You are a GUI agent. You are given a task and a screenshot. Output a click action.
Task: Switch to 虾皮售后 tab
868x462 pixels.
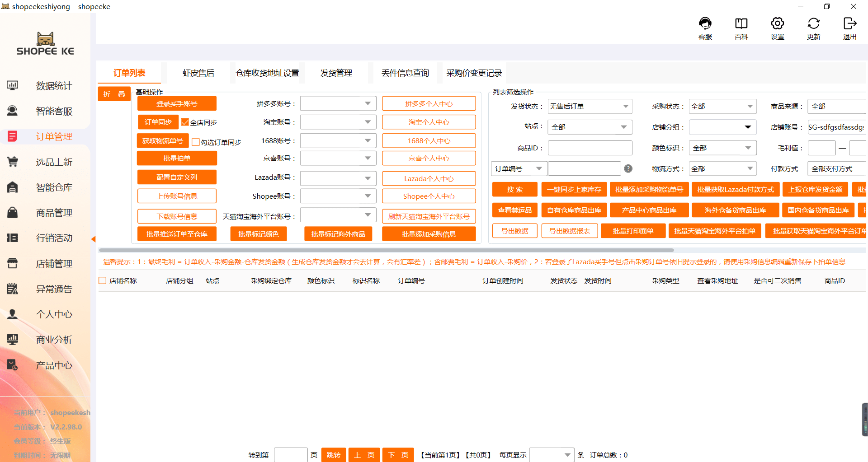click(198, 73)
